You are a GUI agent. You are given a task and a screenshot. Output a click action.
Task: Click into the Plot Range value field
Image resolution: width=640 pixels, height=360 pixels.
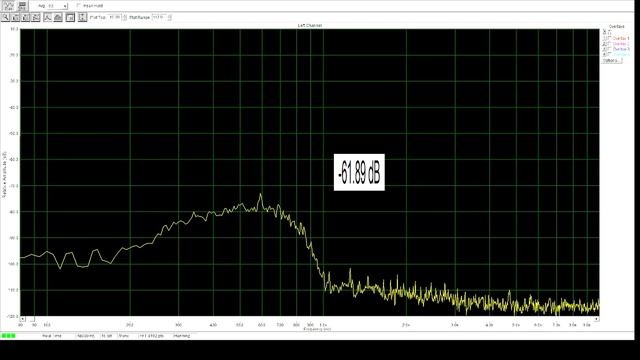click(x=159, y=17)
